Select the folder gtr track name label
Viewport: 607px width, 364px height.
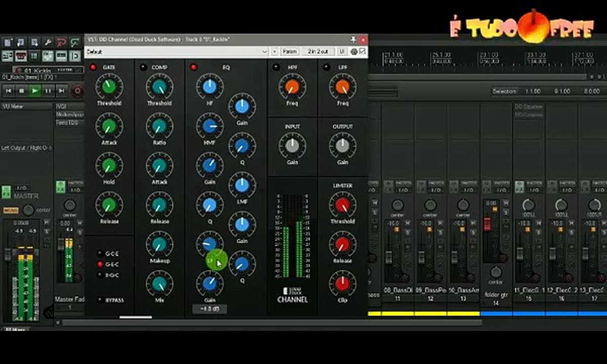(x=496, y=295)
